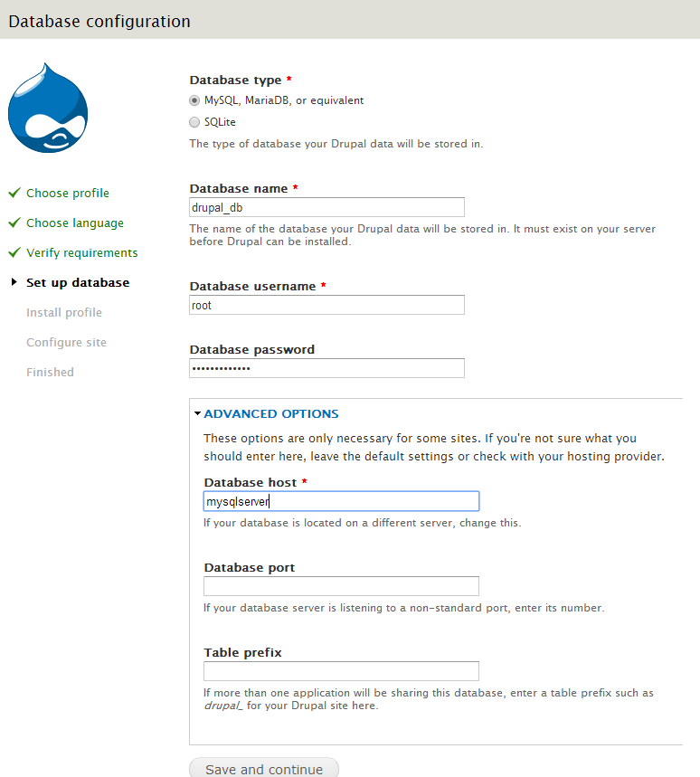Image resolution: width=700 pixels, height=777 pixels.
Task: Click the Table prefix input field
Action: coord(341,671)
